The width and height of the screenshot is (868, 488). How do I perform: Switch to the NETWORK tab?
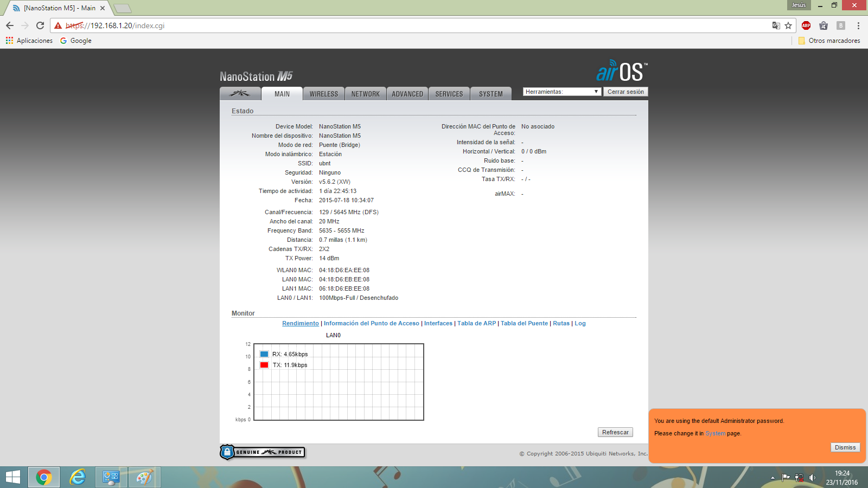(365, 93)
